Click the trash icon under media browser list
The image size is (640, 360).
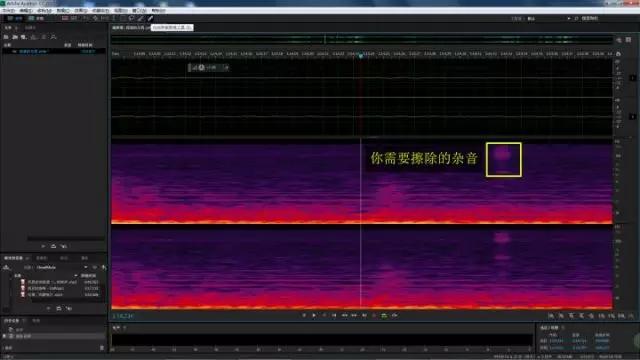[x=69, y=309]
